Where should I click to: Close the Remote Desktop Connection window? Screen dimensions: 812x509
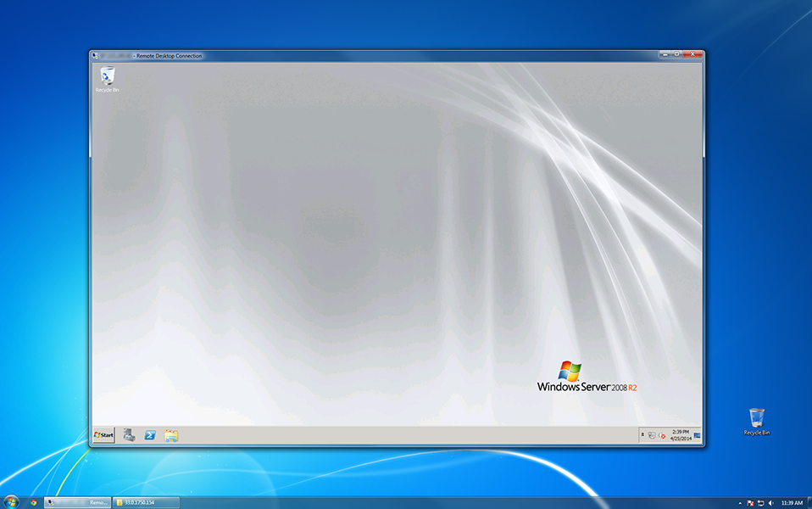(x=692, y=54)
